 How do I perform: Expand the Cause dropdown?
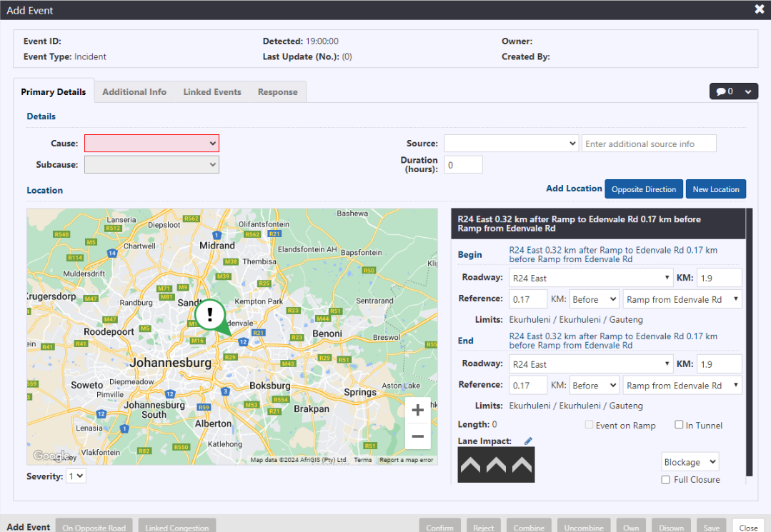click(x=151, y=144)
